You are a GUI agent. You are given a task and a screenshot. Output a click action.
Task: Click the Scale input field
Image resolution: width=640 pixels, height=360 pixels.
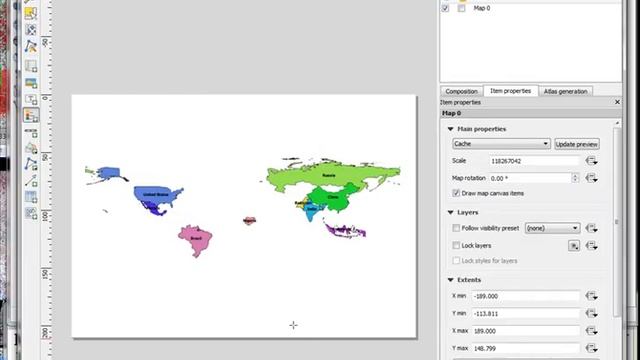535,161
